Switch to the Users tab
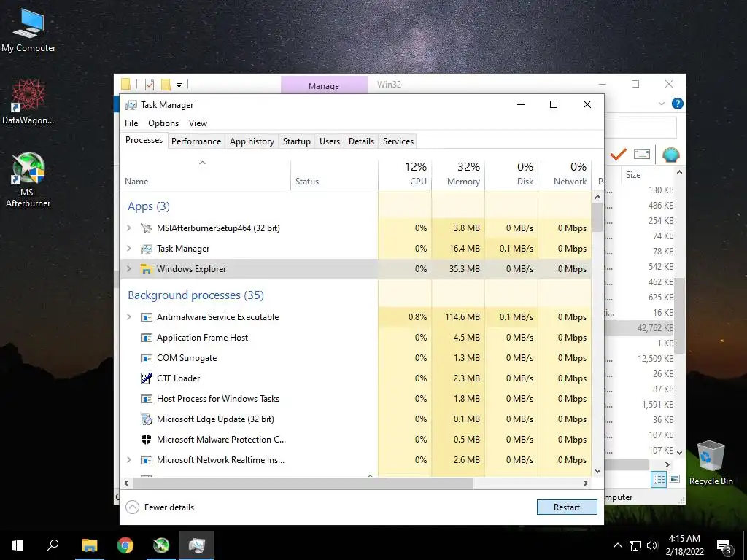The width and height of the screenshot is (747, 560). [330, 141]
